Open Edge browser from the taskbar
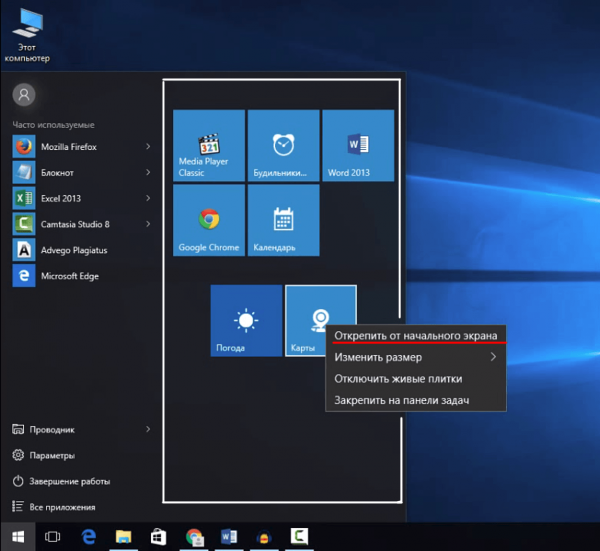The image size is (600, 551). point(88,536)
